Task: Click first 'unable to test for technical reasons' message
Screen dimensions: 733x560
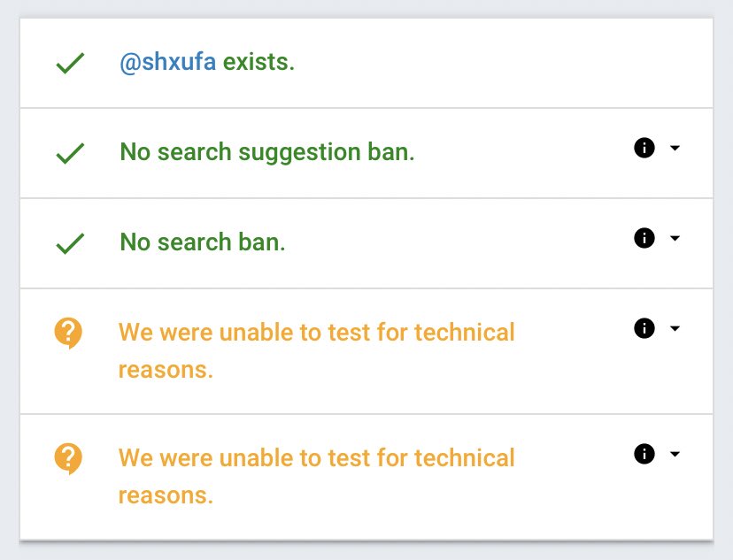Action: [316, 350]
